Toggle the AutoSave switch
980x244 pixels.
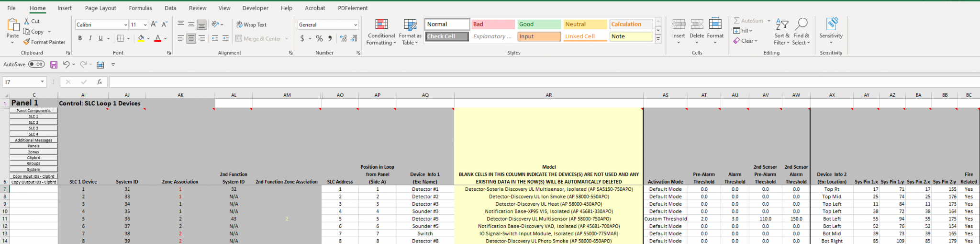point(36,64)
